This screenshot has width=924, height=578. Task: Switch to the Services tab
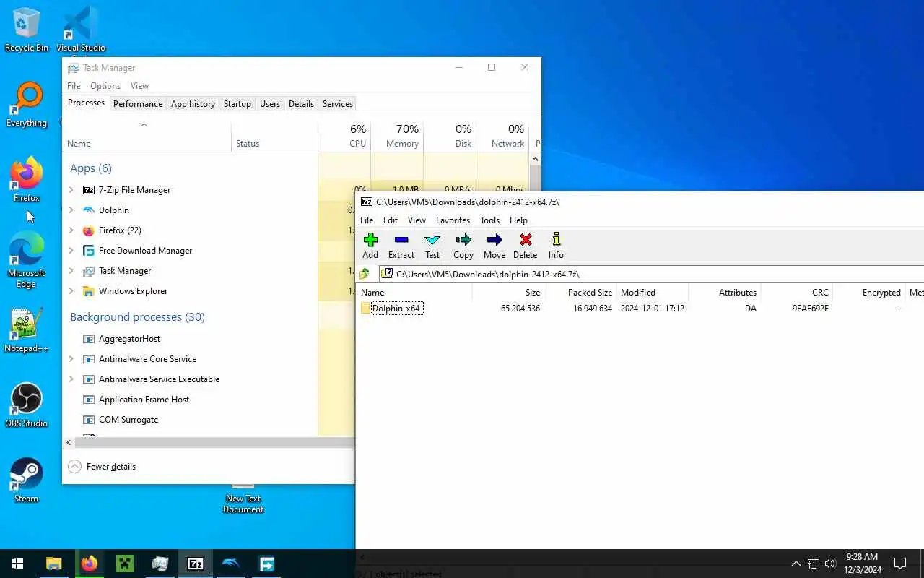(338, 104)
